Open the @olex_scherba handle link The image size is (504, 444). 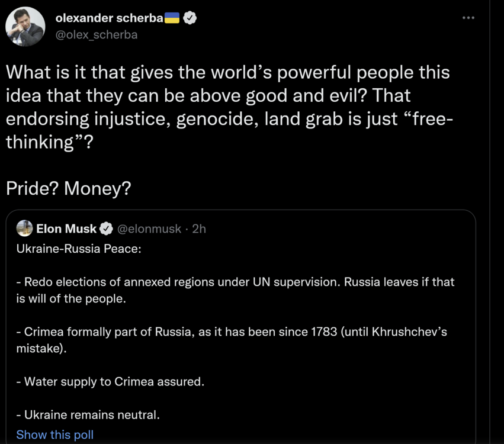click(96, 34)
